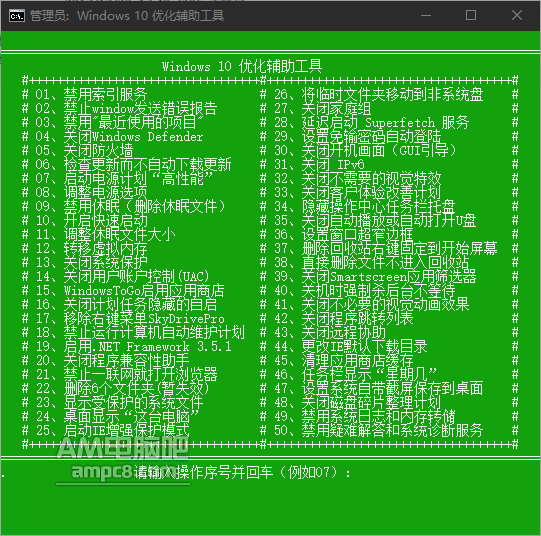Screen dimensions: 541x536
Task: Click option 04 关闭Windows Defender
Action: [x=119, y=137]
